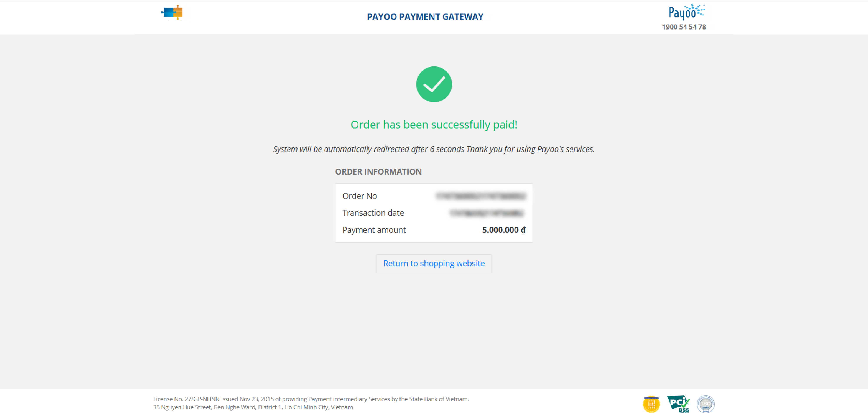The image size is (868, 417).
Task: Click the PCI DSS compliance badge
Action: (x=679, y=404)
